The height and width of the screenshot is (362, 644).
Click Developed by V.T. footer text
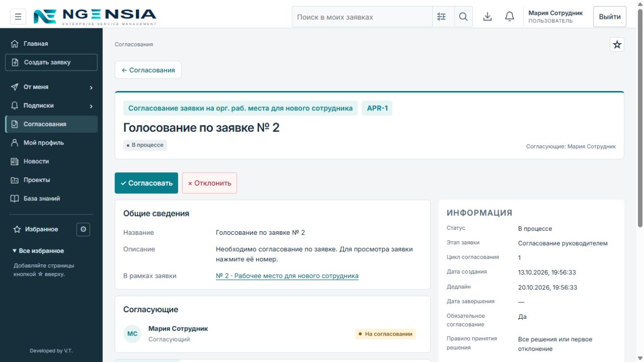point(51,351)
